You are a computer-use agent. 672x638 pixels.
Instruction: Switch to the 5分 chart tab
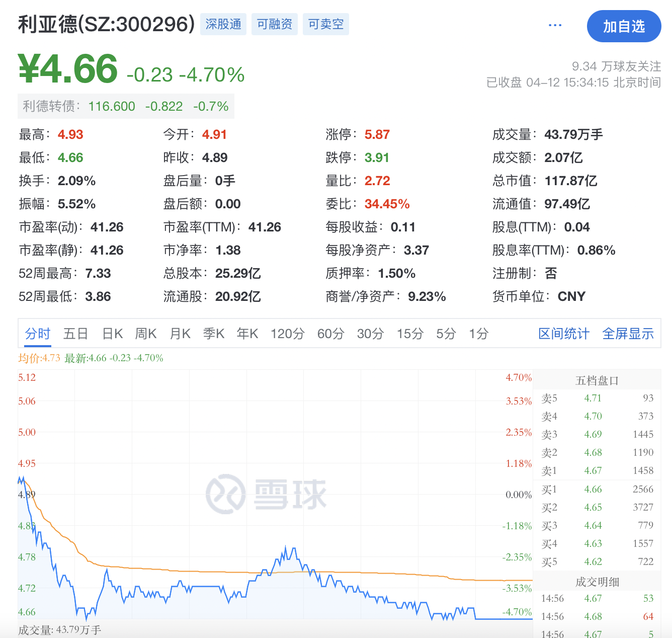click(x=446, y=334)
